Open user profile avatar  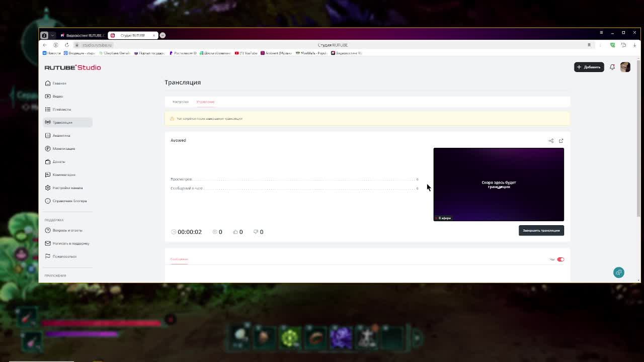[625, 67]
